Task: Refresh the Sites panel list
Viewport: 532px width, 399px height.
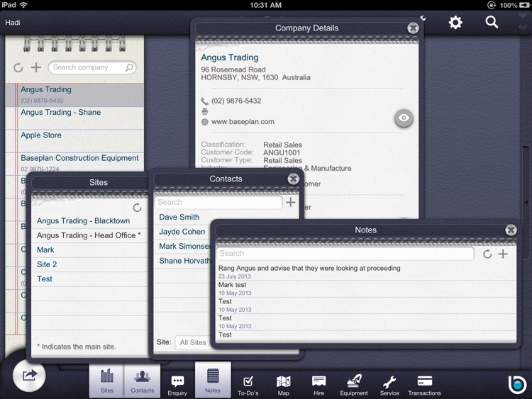Action: (x=137, y=208)
